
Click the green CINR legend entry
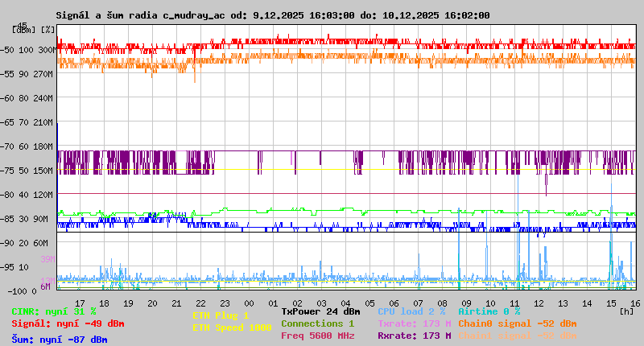[54, 311]
